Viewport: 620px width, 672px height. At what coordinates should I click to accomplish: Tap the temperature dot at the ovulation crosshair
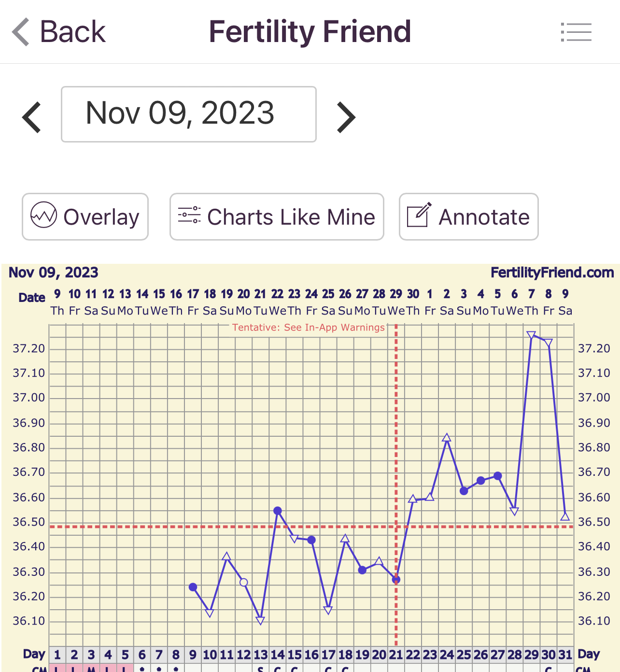pos(396,579)
